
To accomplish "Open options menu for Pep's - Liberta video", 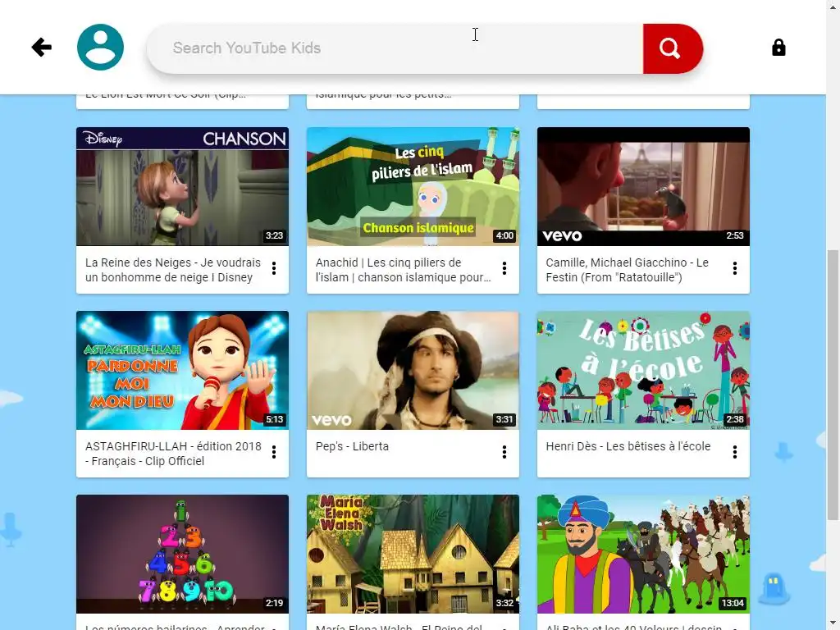I will (504, 452).
